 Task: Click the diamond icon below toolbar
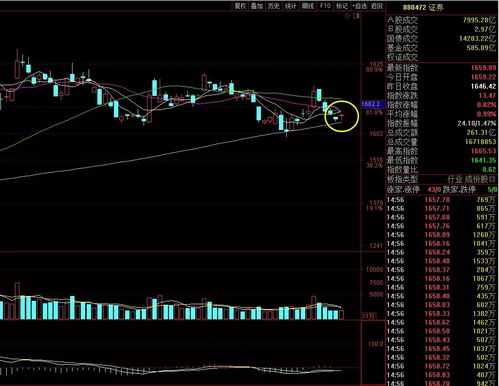pyautogui.click(x=347, y=16)
